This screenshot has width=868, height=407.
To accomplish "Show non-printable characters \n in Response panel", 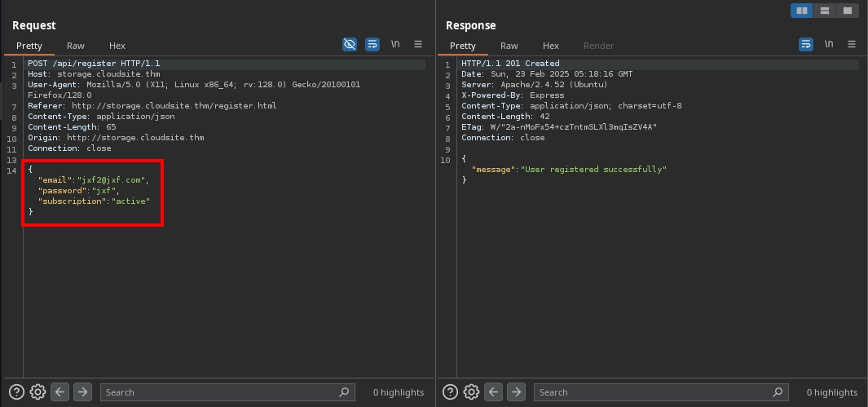I will pyautogui.click(x=829, y=45).
